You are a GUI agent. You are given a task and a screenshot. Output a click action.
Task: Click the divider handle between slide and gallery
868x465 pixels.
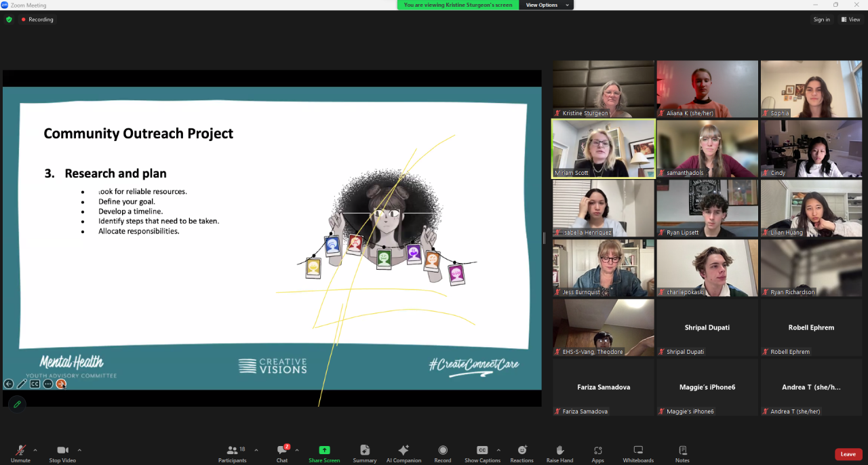544,238
